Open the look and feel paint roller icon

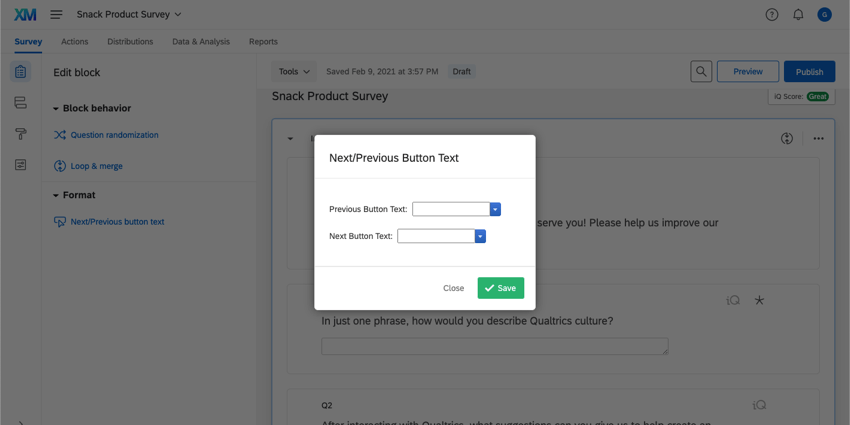pos(20,134)
